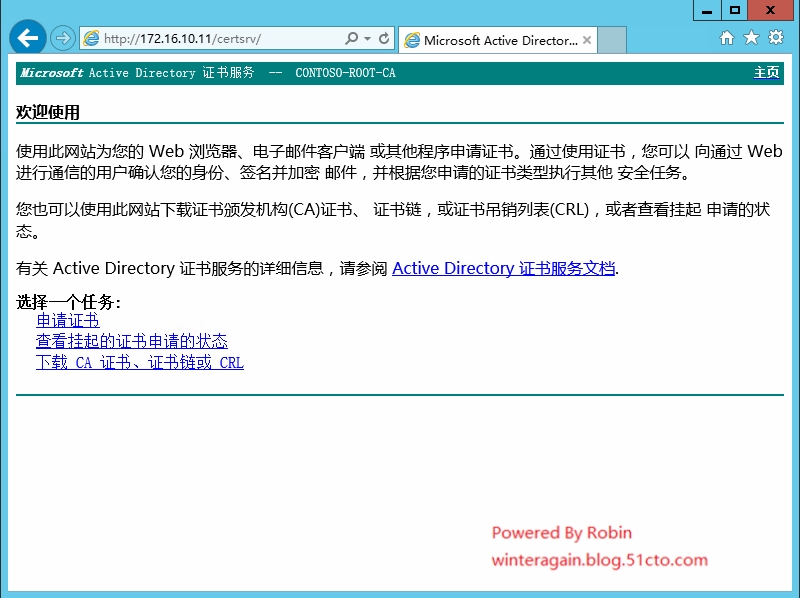Click the CONTOSO-ROOT-CA header text
The width and height of the screenshot is (800, 598).
345,73
